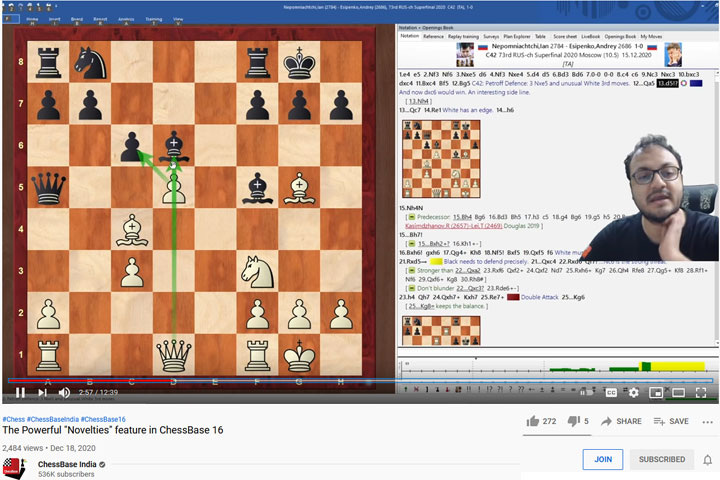Click the red X delete annotation icon
The image size is (720, 480).
[x=416, y=389]
